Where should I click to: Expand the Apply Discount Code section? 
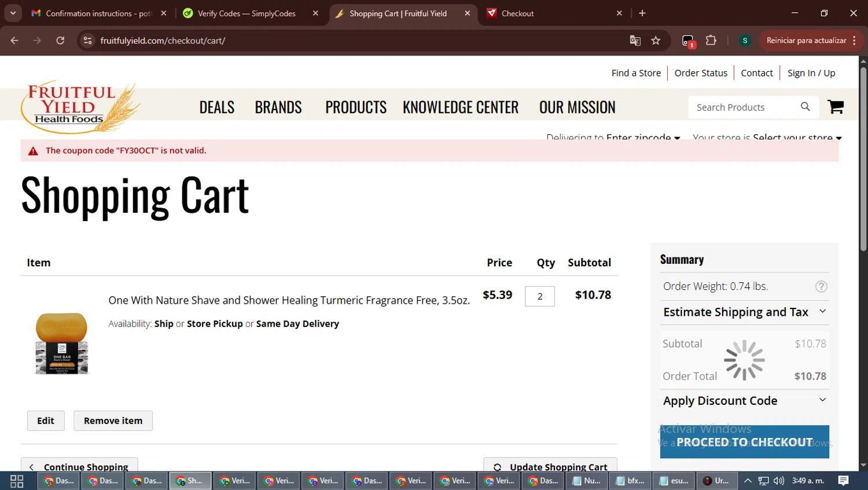[x=744, y=401]
